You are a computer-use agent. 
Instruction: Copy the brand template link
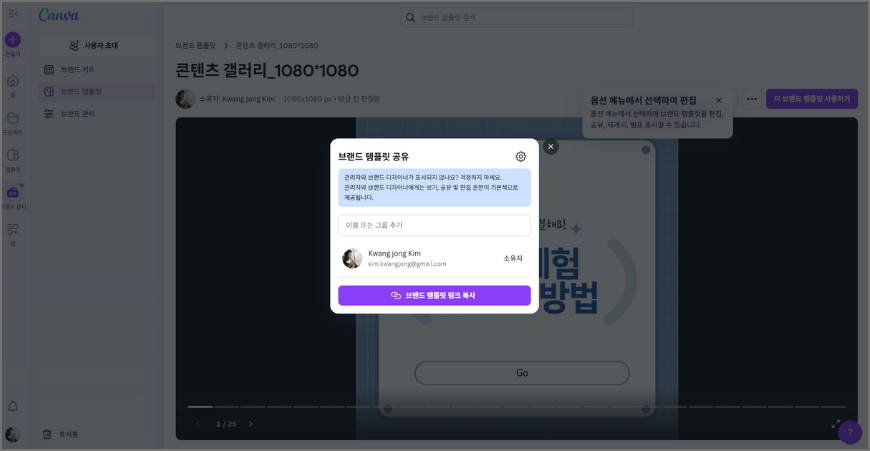tap(434, 295)
